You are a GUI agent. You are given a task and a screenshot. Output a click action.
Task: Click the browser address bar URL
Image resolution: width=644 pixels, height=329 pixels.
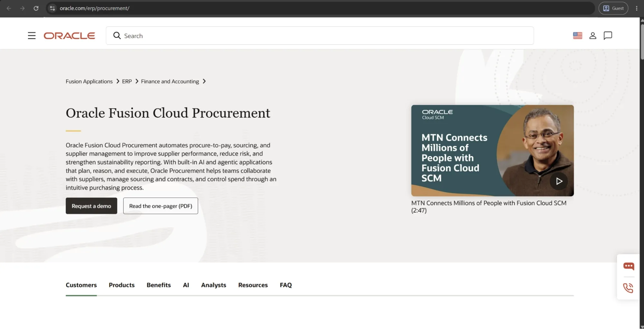click(94, 8)
